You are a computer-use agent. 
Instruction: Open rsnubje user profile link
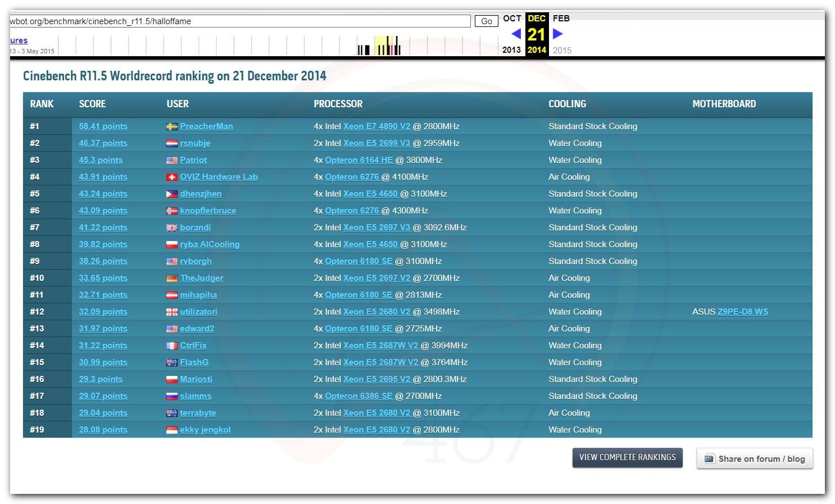tap(195, 143)
